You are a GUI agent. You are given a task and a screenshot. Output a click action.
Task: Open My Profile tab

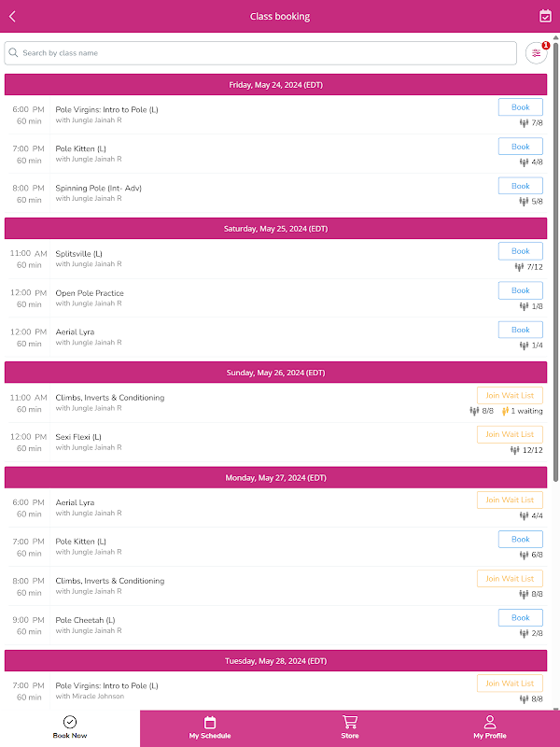(490, 727)
